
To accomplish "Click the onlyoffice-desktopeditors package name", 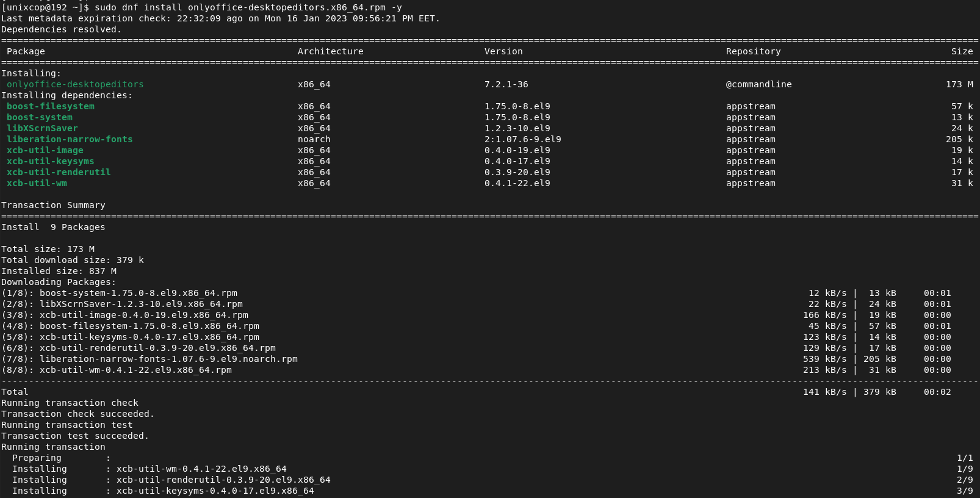I will [75, 84].
